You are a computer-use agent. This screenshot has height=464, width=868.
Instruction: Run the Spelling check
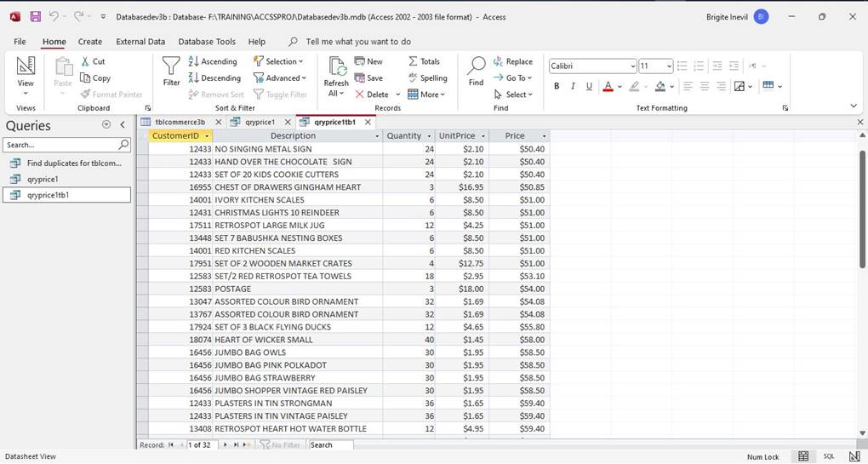427,77
